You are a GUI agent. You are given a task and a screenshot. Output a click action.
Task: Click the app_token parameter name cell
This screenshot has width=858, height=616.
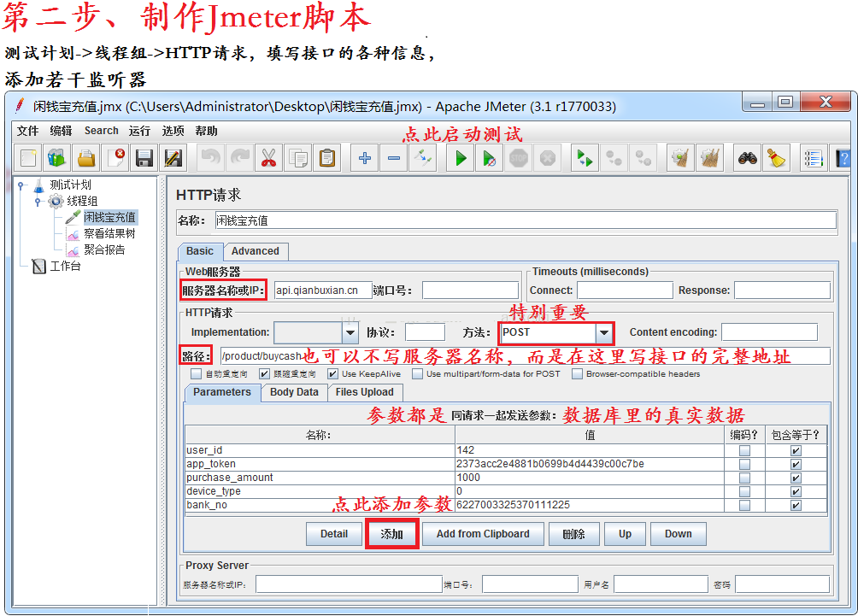[320, 464]
